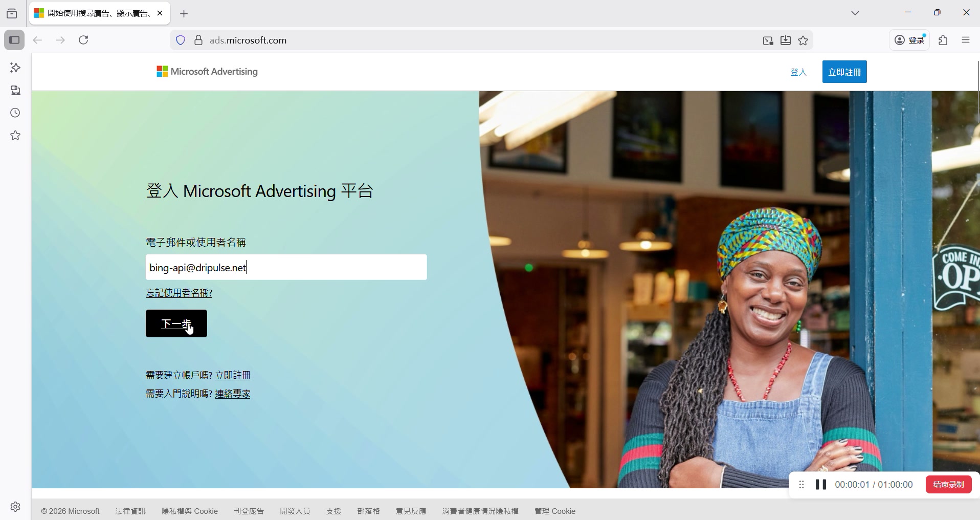Open the AI sparkle sidebar icon
This screenshot has width=980, height=520.
click(15, 68)
